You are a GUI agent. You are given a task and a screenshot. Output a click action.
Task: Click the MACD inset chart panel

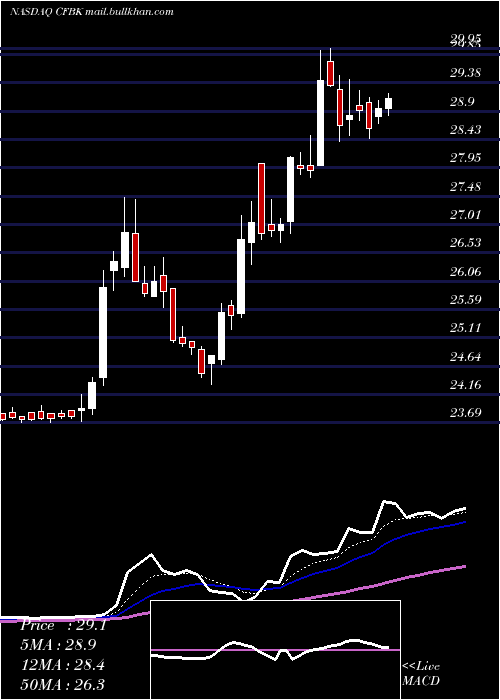[x=275, y=650]
